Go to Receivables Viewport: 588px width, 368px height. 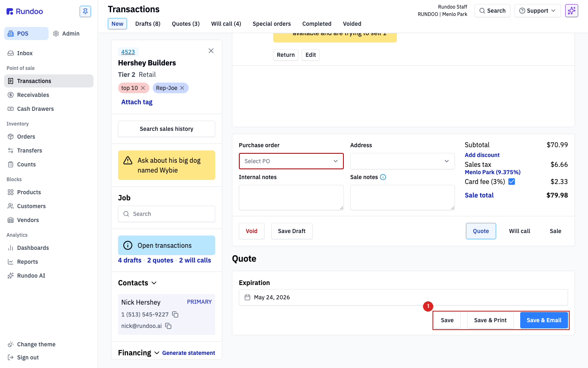pos(49,95)
